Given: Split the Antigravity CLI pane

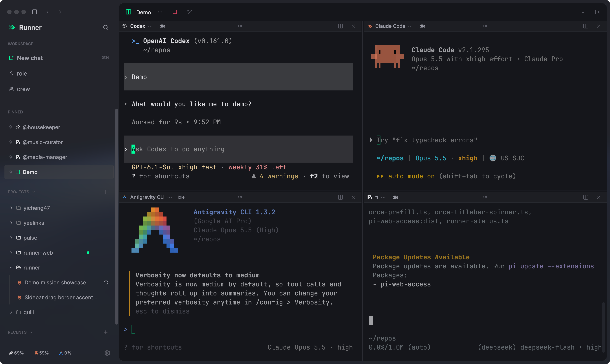Looking at the screenshot, I should [340, 197].
